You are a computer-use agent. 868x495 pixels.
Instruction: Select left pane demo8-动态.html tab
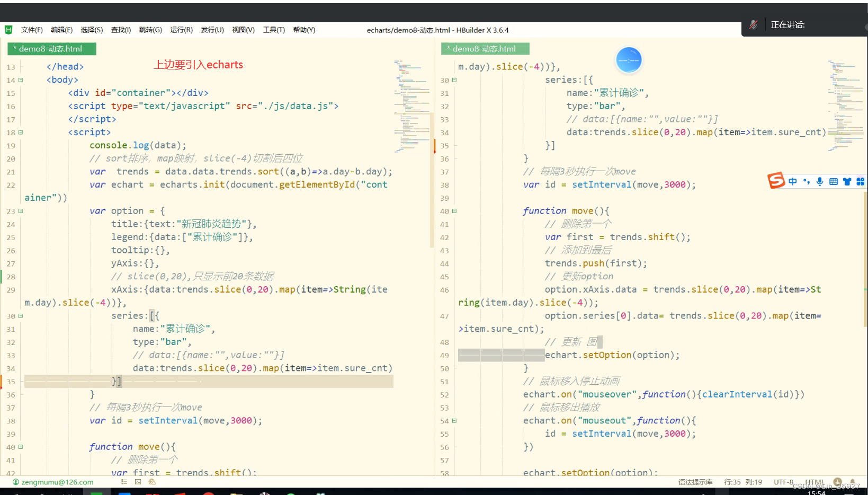pyautogui.click(x=51, y=49)
